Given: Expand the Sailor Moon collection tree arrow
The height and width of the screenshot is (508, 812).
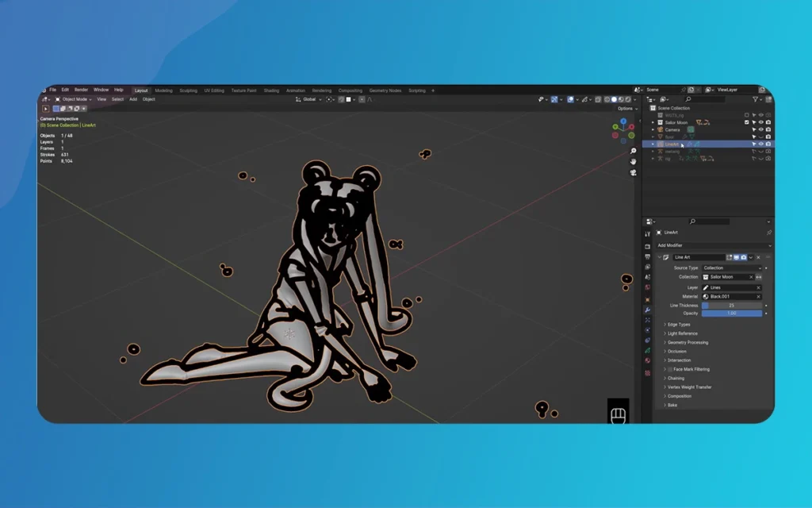Looking at the screenshot, I should click(x=653, y=123).
